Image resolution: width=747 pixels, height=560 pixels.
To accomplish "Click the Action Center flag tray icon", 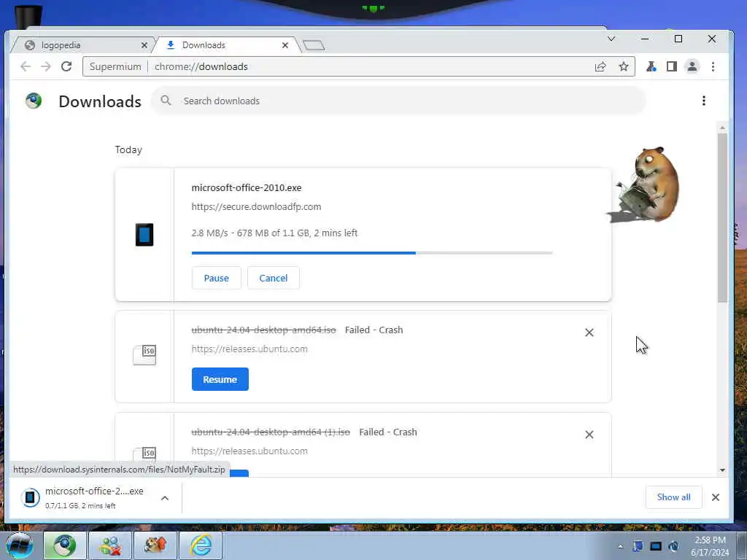I will coord(638,546).
